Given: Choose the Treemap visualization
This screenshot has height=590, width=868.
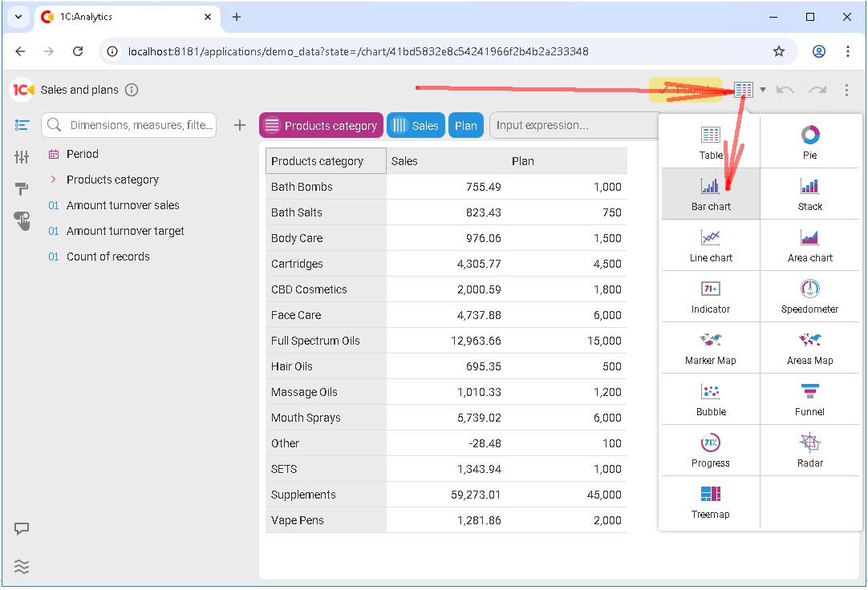Looking at the screenshot, I should tap(711, 501).
